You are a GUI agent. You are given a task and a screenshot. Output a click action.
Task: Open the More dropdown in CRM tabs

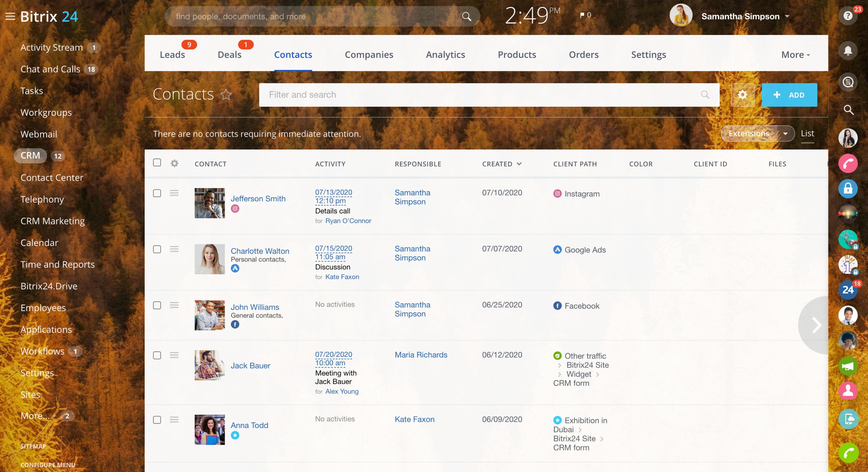[x=795, y=55]
